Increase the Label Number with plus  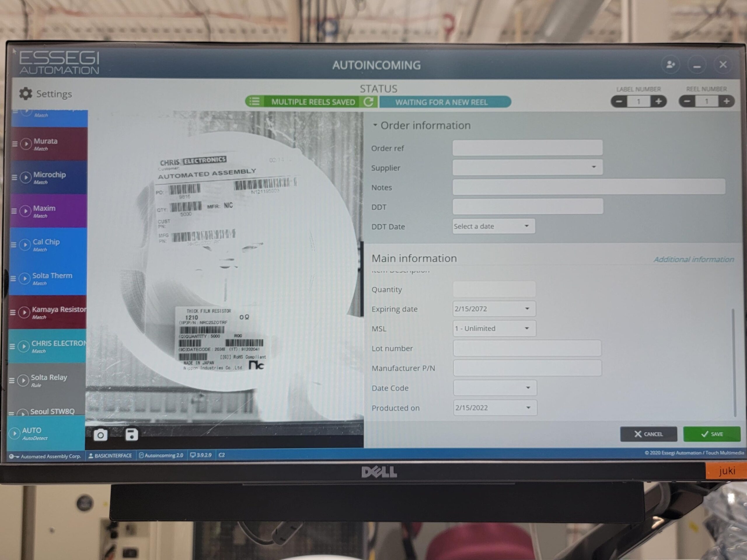(x=659, y=101)
